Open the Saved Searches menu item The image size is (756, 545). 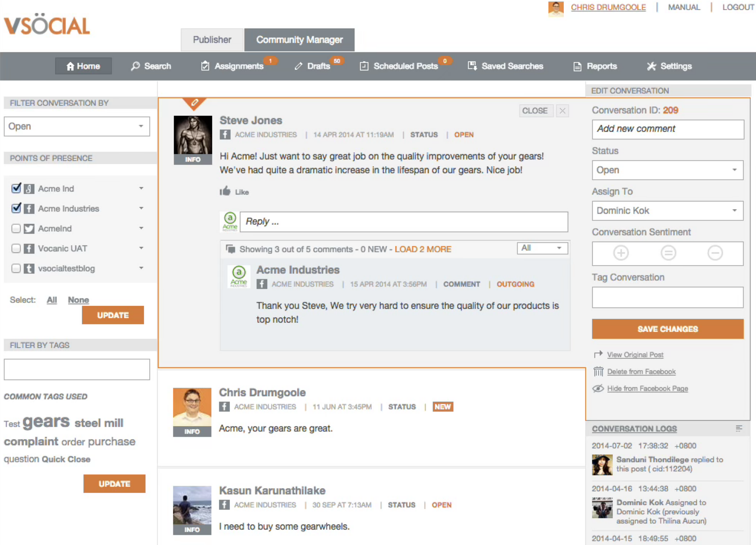click(x=506, y=66)
